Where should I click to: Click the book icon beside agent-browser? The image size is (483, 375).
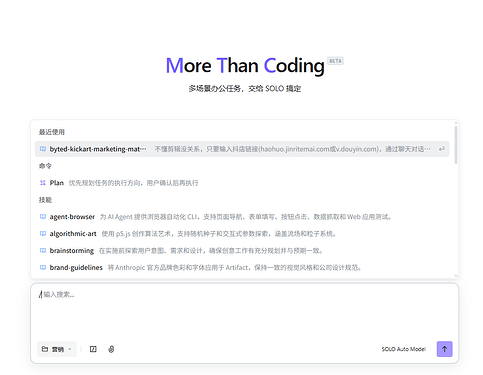tap(43, 217)
